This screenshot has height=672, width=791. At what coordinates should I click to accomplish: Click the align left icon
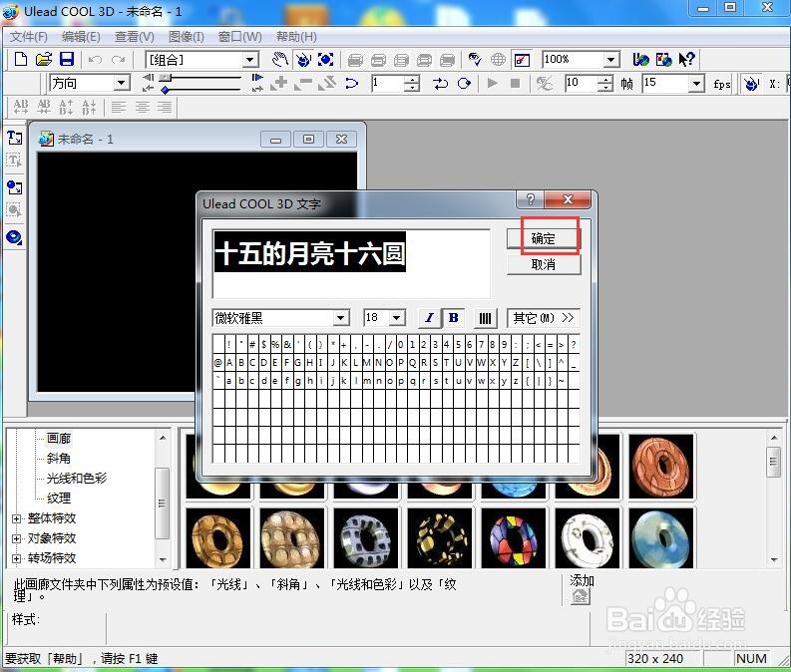[119, 107]
